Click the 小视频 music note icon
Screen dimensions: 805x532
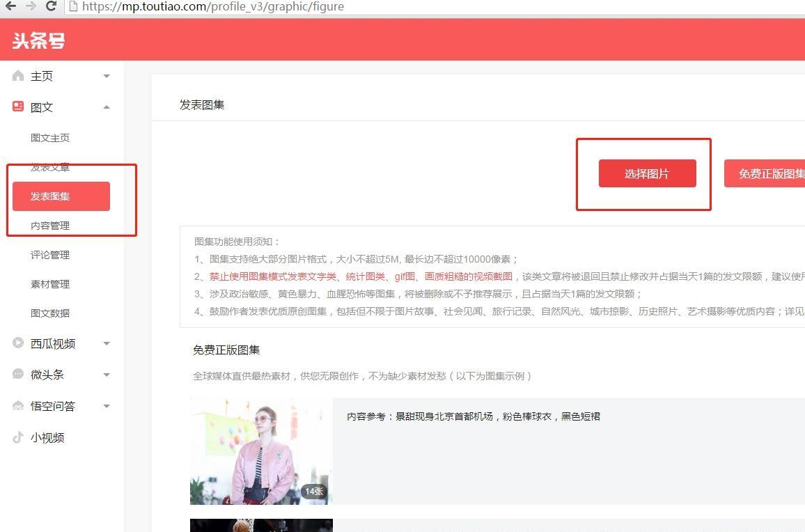(18, 437)
